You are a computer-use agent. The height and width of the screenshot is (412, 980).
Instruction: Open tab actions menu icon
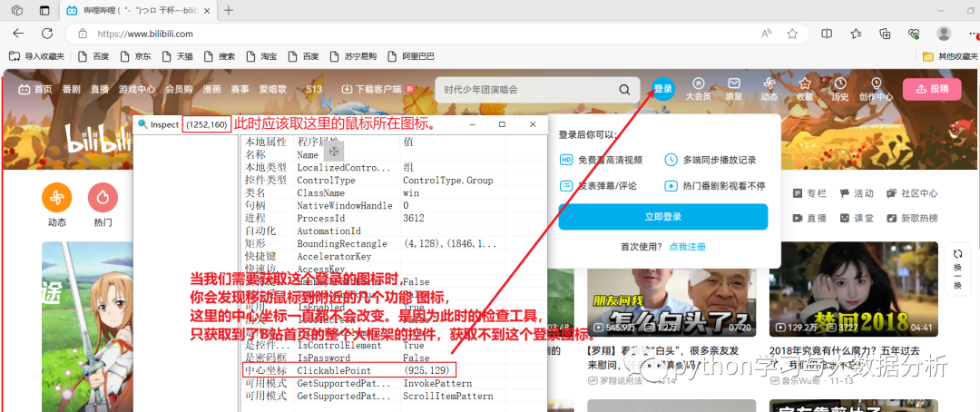point(44,10)
